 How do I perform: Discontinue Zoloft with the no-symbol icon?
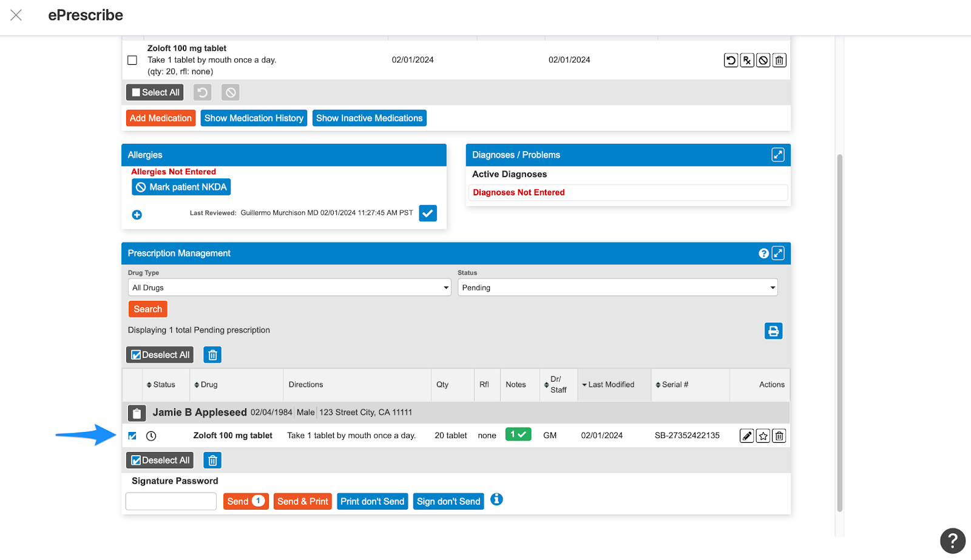click(x=763, y=60)
